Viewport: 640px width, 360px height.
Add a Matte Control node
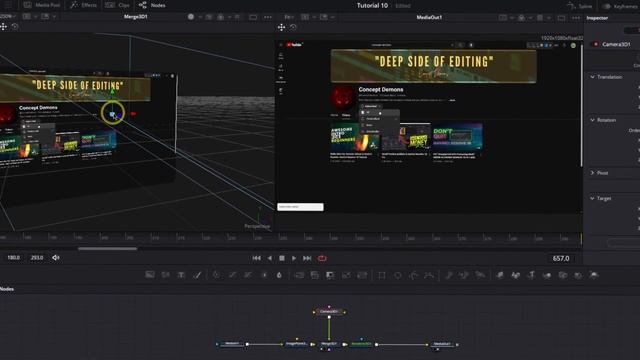tap(330, 275)
